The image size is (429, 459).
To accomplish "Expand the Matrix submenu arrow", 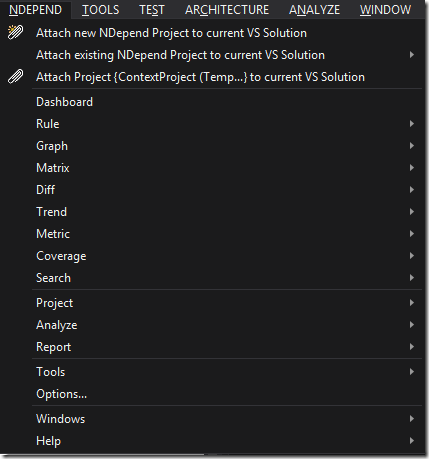I will point(412,168).
